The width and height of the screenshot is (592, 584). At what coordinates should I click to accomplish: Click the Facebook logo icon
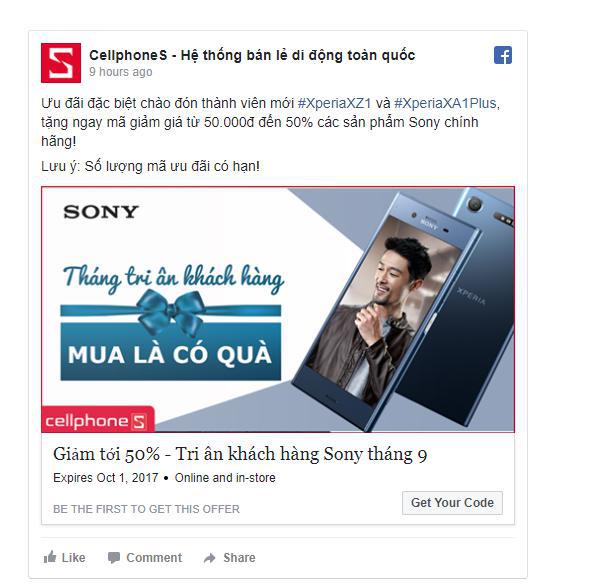point(503,55)
